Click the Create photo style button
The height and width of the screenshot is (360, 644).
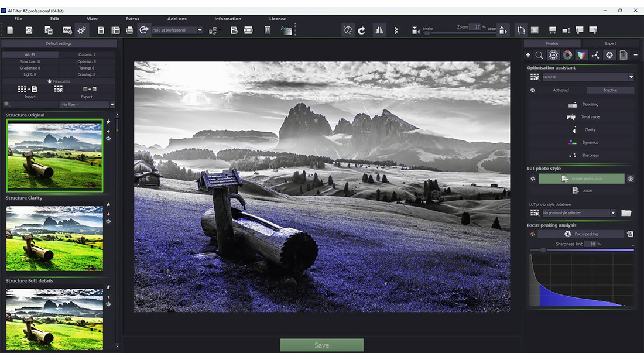(581, 179)
